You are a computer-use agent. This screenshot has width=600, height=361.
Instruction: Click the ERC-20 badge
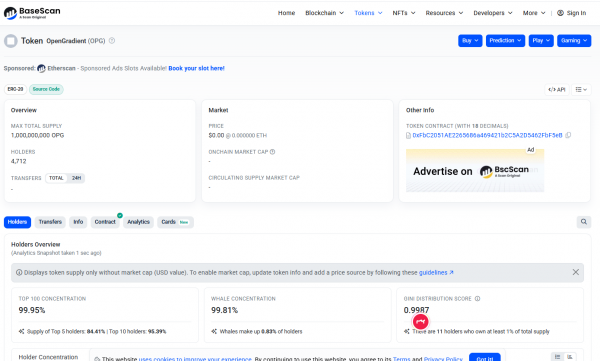15,89
